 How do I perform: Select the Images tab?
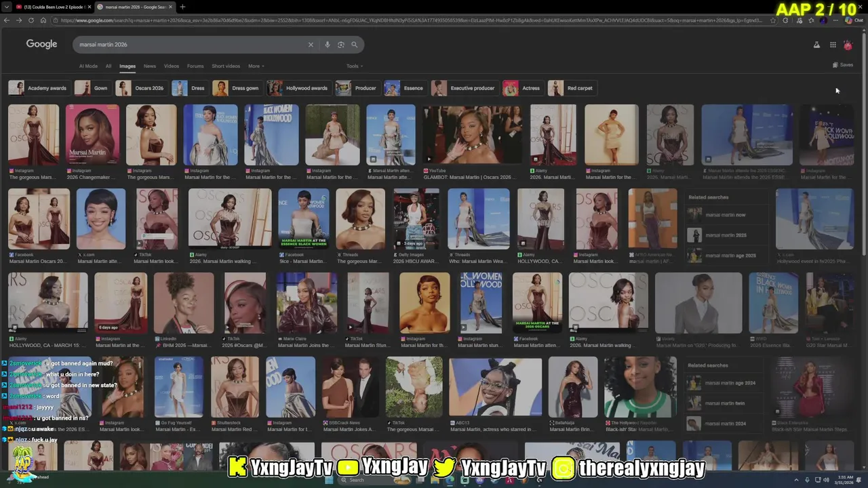point(127,66)
